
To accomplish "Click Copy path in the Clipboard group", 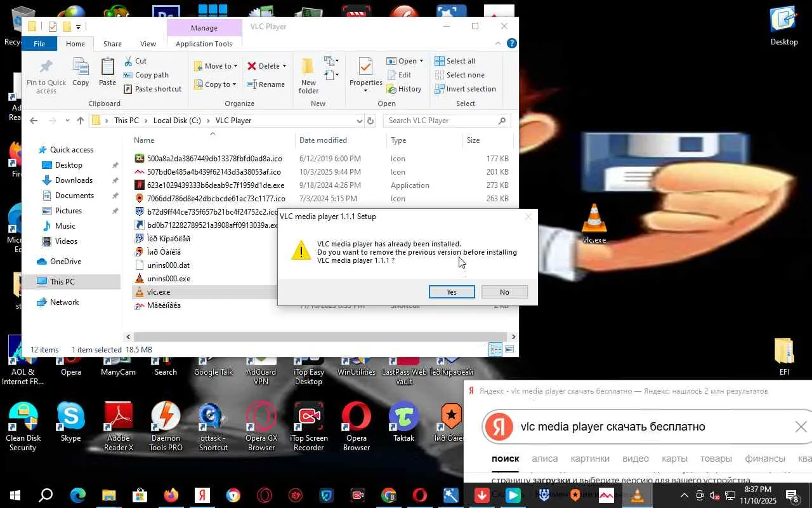I will [146, 75].
